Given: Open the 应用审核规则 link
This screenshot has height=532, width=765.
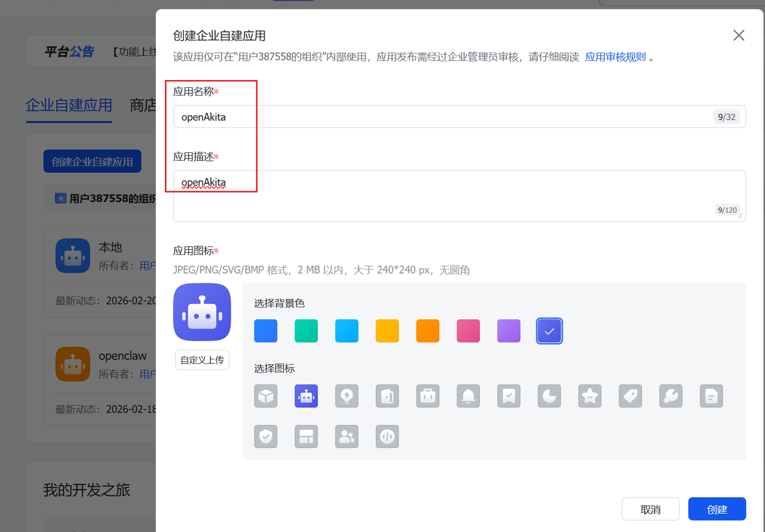Looking at the screenshot, I should [615, 56].
